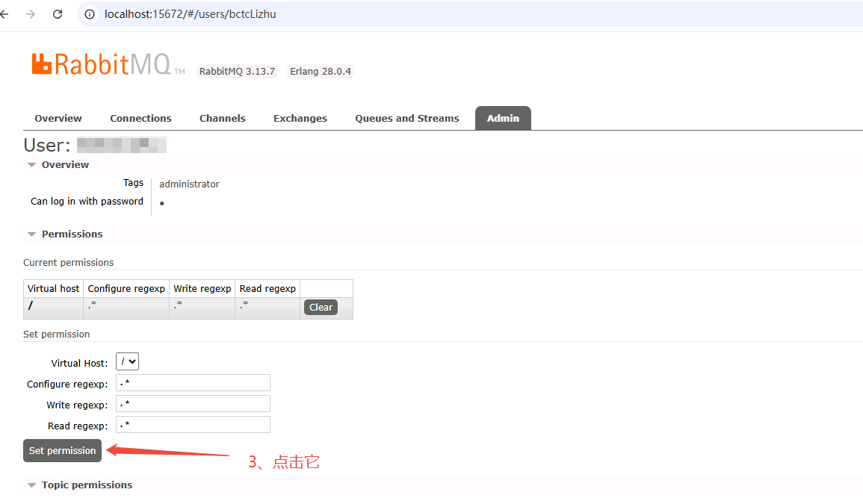
Task: Click the site information icon in address bar
Action: click(x=90, y=14)
